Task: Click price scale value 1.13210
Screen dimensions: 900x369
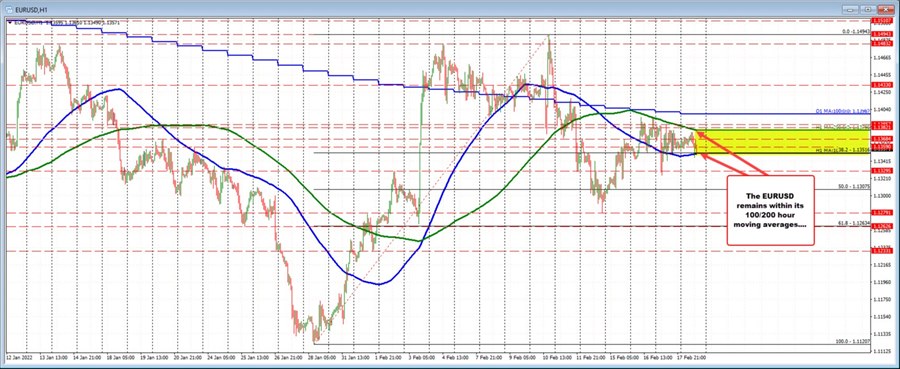Action: click(x=882, y=178)
